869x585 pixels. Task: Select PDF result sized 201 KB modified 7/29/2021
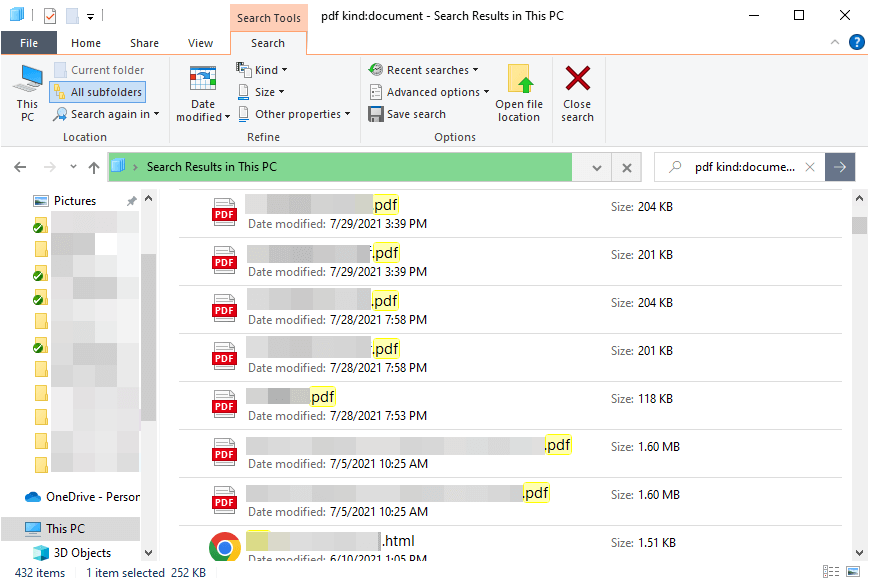510,262
